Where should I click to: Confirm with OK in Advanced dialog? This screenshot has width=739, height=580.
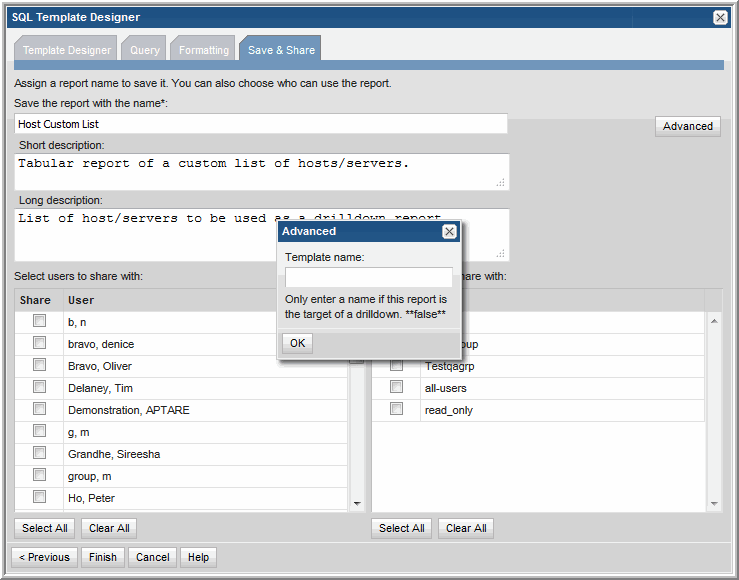coord(297,343)
